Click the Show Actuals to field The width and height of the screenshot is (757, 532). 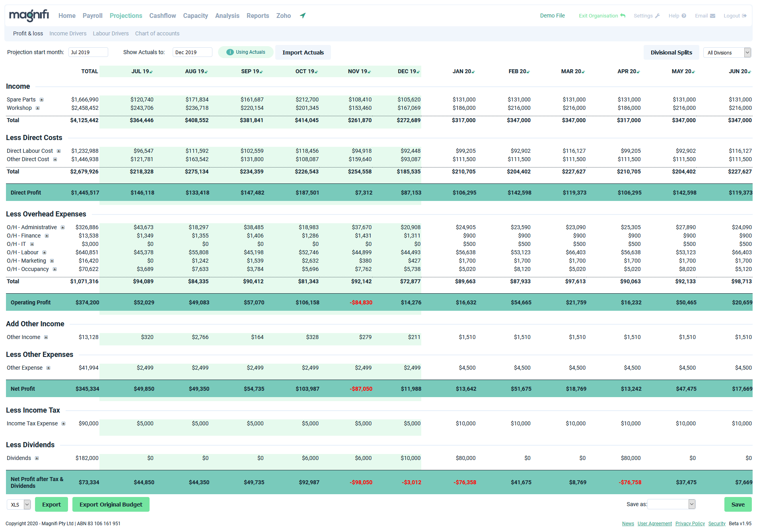coord(193,53)
